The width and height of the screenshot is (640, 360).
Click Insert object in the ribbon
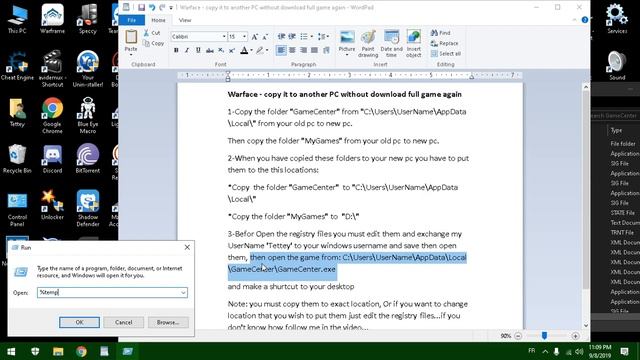coord(413,43)
